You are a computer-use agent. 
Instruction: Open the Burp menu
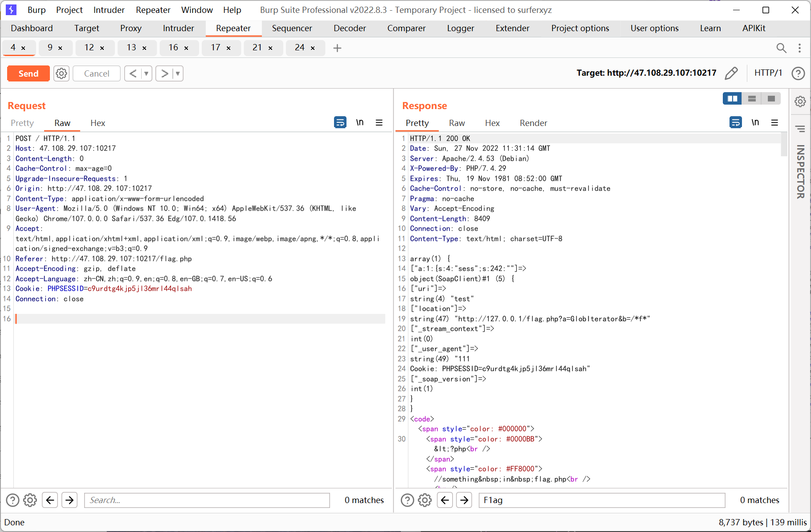(x=37, y=10)
